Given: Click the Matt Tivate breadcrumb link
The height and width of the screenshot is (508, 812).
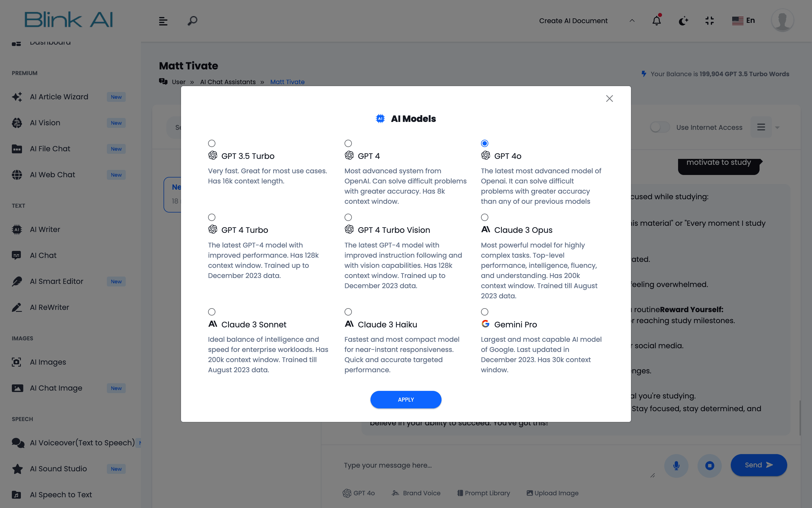Looking at the screenshot, I should click(287, 82).
